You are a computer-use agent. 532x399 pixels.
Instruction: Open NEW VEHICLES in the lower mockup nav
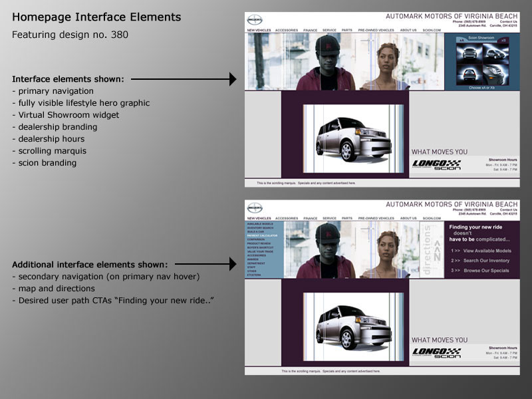pos(259,218)
